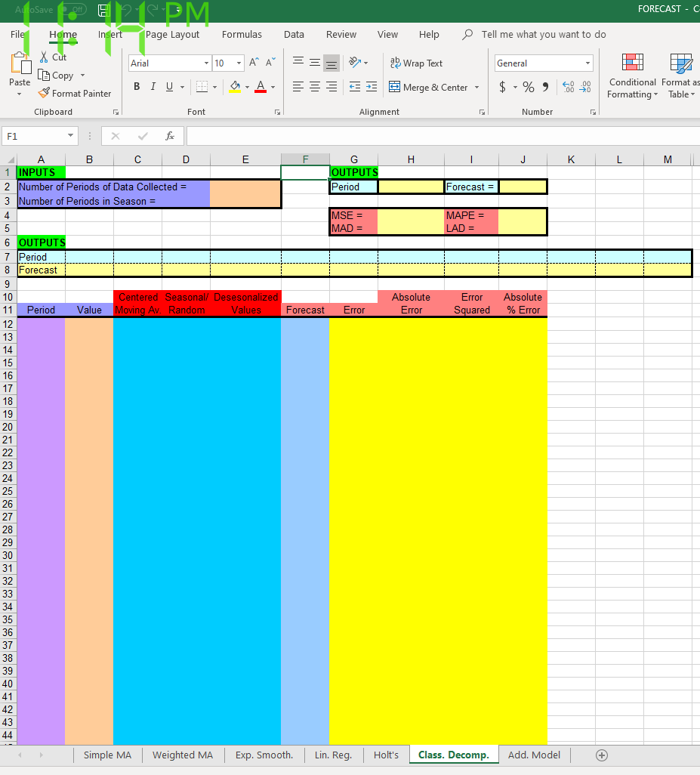Click Merge & Center button
700x775 pixels.
click(x=428, y=87)
